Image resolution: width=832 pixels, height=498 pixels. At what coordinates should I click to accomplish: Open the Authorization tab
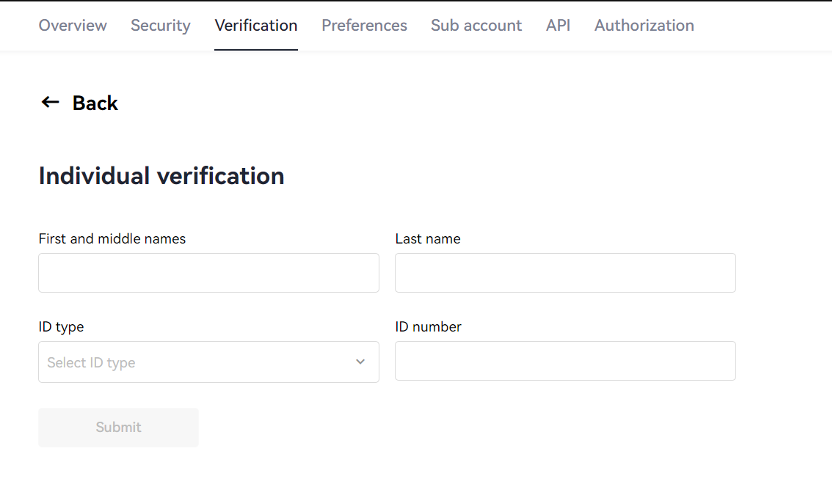[644, 25]
